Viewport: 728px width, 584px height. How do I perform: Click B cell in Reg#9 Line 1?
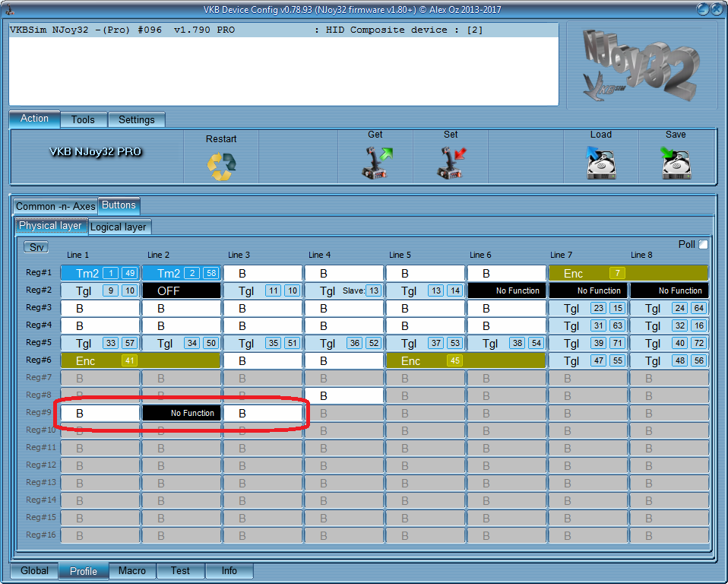(100, 413)
